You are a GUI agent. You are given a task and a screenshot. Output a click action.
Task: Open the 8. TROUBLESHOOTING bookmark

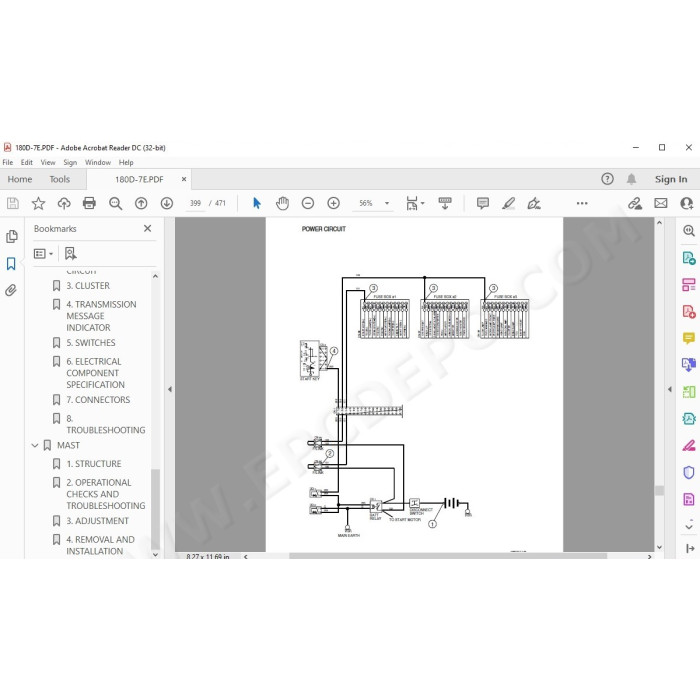(x=106, y=425)
